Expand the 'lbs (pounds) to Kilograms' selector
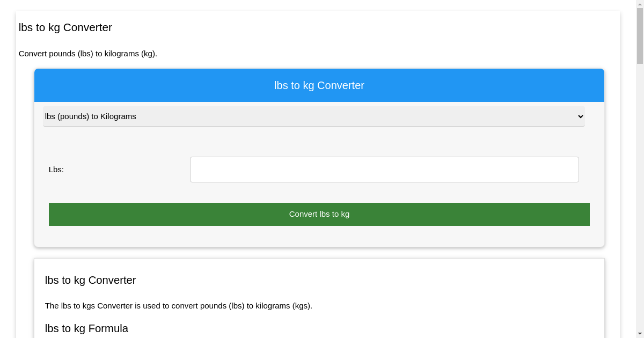Viewport: 644px width, 338px height. 313,116
